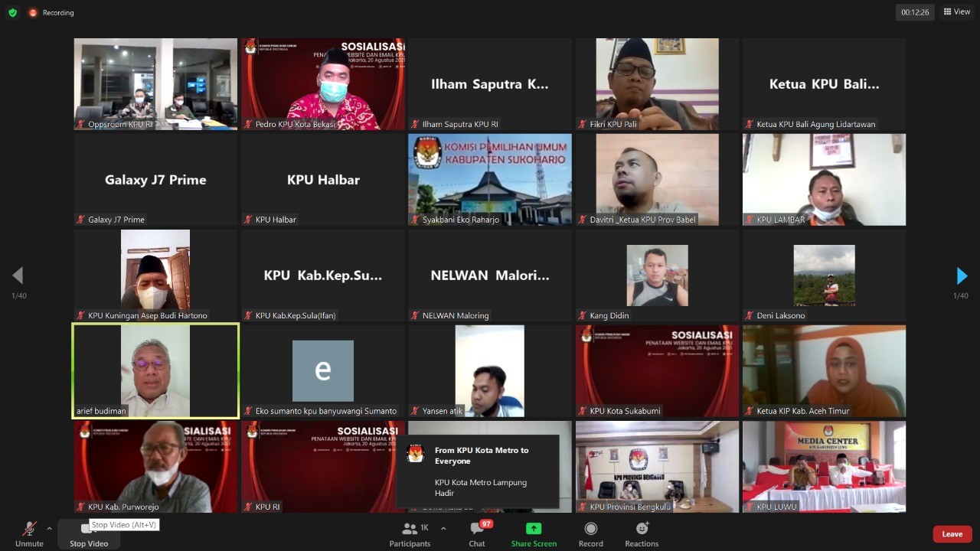Open the View layout menu
This screenshot has height=551, width=980.
point(956,12)
